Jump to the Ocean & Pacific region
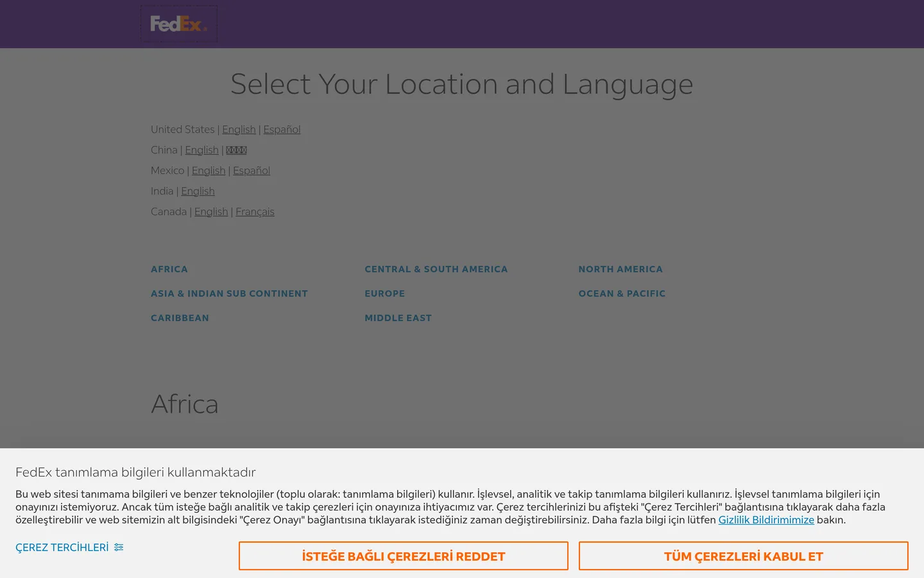 622,293
